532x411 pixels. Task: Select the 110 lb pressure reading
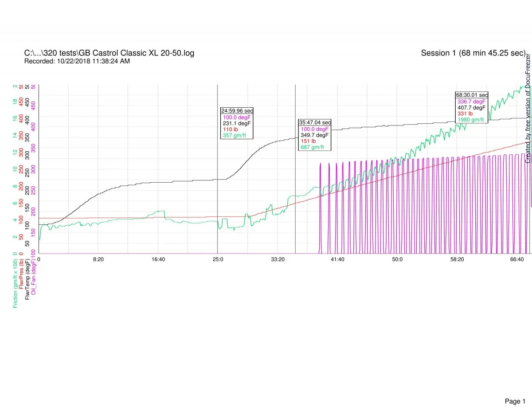coord(230,129)
